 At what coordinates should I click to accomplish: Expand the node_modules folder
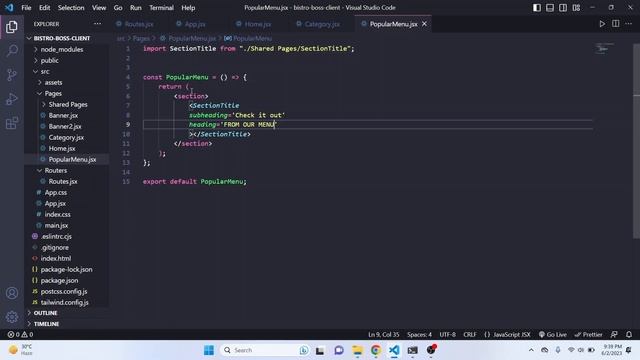[x=62, y=49]
